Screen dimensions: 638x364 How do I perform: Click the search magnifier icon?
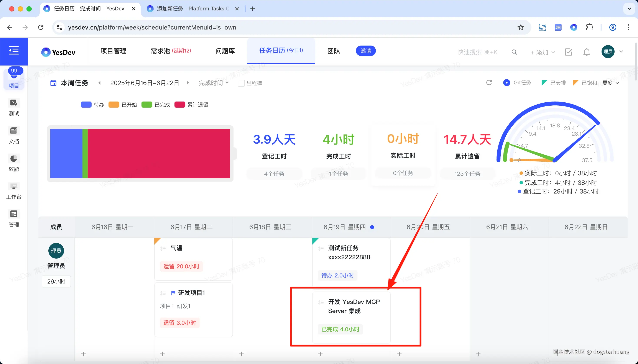514,52
